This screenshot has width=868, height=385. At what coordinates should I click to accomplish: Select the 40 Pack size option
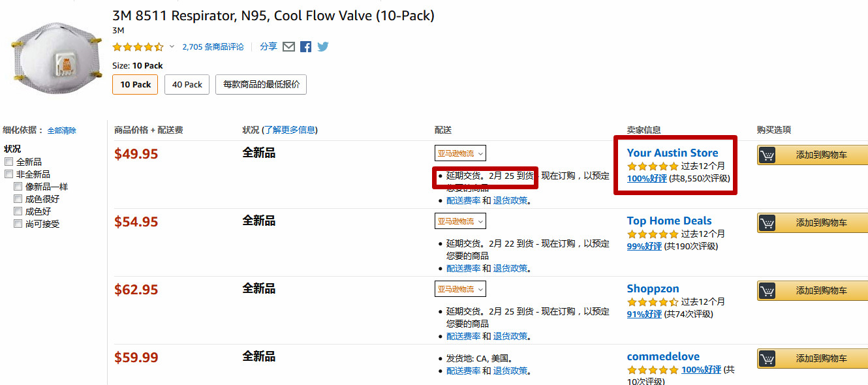pyautogui.click(x=187, y=84)
